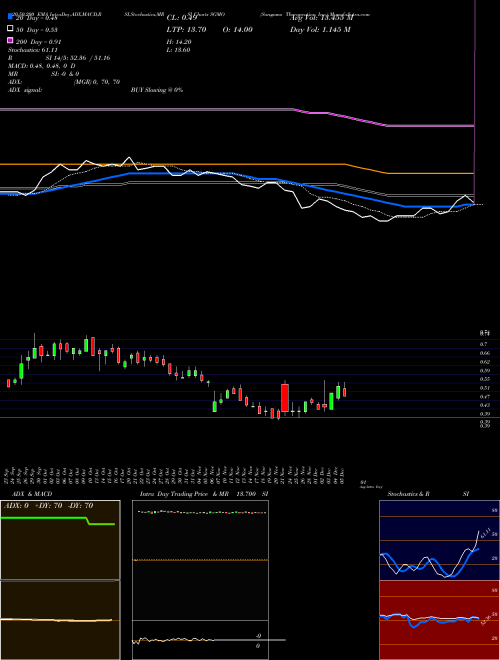
Task: Click the 'MACD: 0.48, 0.48, 0 D' readout
Action: [x=42, y=66]
